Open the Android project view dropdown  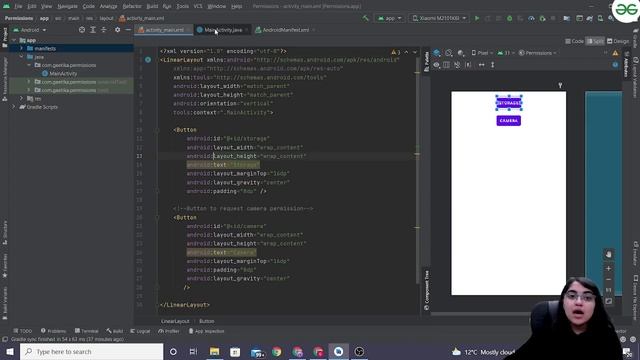[30, 30]
